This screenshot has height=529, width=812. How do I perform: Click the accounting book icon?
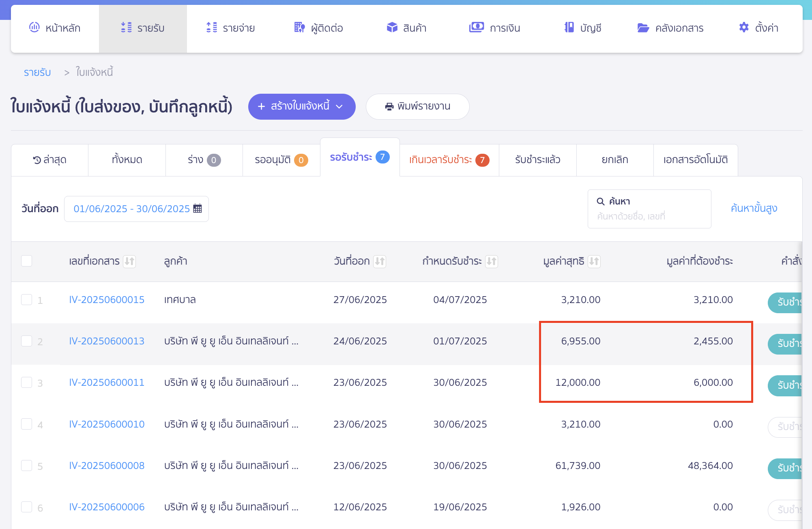coord(569,28)
